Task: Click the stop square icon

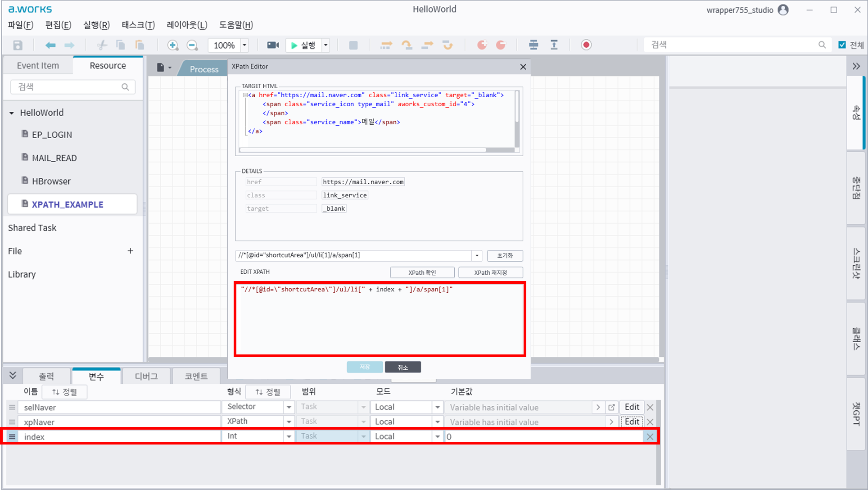Action: pos(353,45)
